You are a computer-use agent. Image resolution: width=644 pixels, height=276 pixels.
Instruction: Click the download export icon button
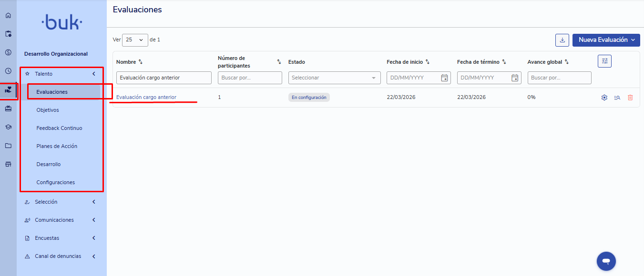coord(562,40)
